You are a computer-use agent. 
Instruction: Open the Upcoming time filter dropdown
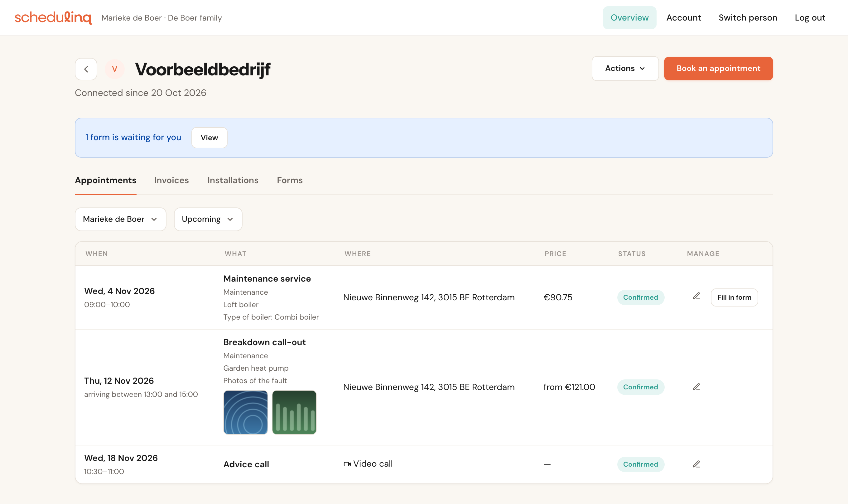(x=208, y=219)
